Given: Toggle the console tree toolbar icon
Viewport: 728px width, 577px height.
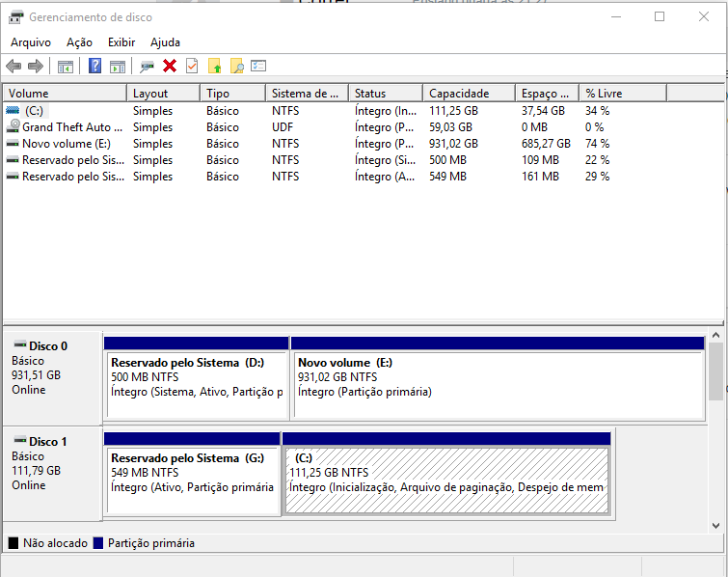Looking at the screenshot, I should pos(66,67).
